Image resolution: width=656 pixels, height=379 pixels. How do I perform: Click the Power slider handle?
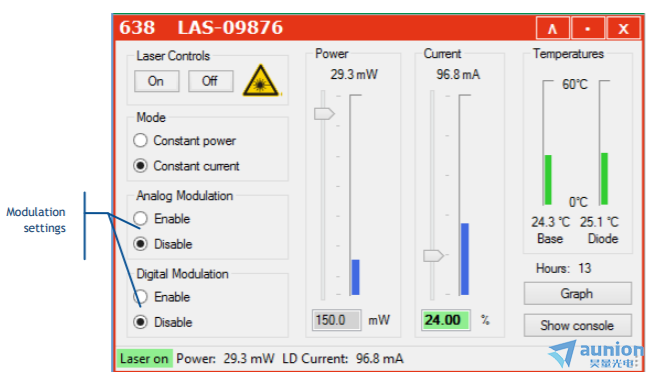tap(324, 113)
